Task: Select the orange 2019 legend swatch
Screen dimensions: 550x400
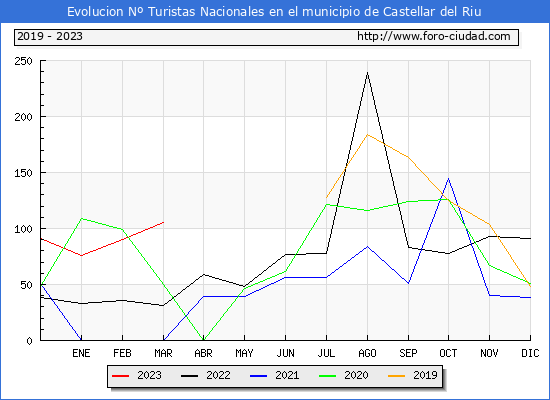Action: click(396, 376)
